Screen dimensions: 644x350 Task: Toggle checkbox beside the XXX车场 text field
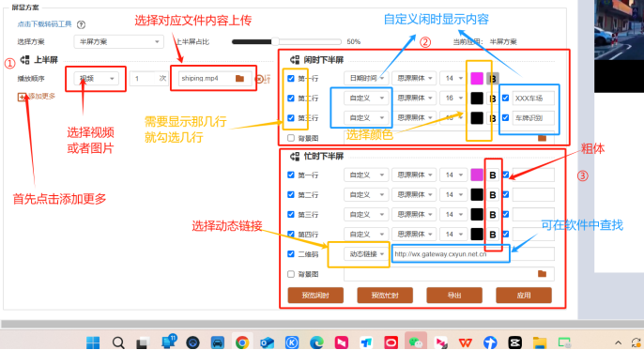pyautogui.click(x=506, y=98)
